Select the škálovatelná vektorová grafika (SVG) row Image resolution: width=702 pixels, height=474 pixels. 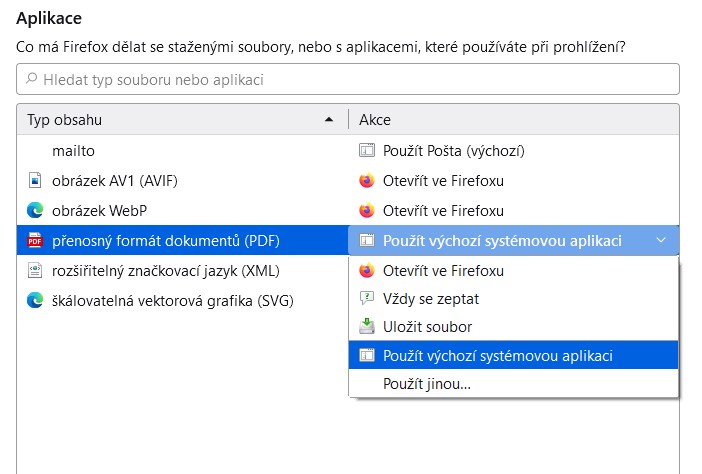coord(183,300)
